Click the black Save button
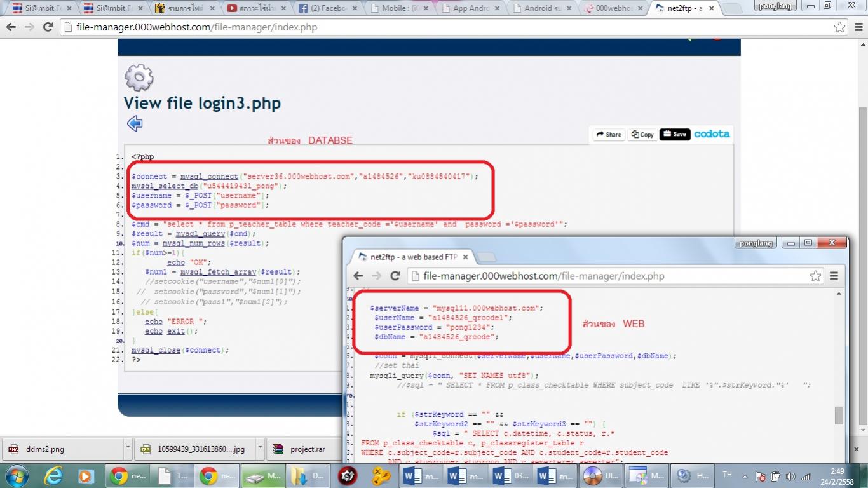 click(x=675, y=134)
